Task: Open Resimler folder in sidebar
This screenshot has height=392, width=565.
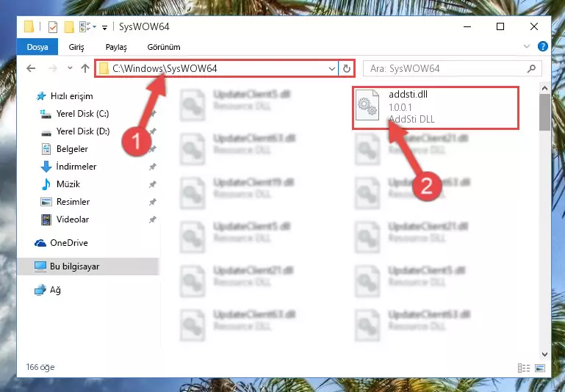Action: 65,202
